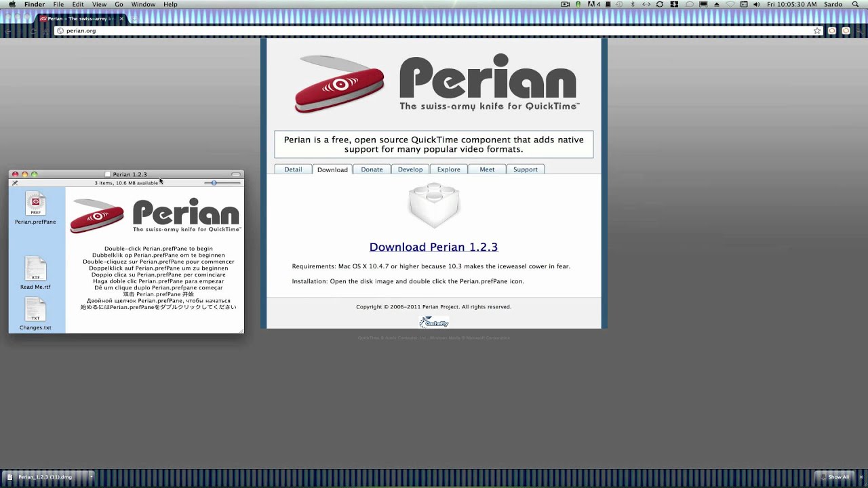
Task: Open the Explore tab
Action: (x=448, y=169)
